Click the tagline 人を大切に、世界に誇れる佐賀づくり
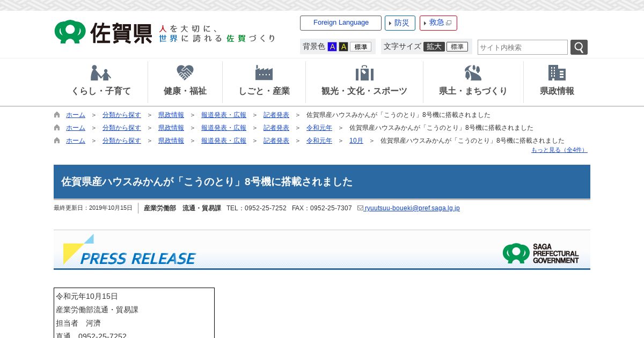Screen dimensions: 644x338 click(217, 33)
